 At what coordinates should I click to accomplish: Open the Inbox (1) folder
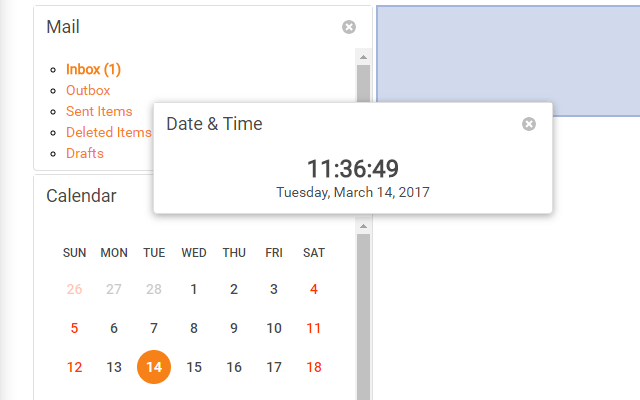tap(93, 69)
